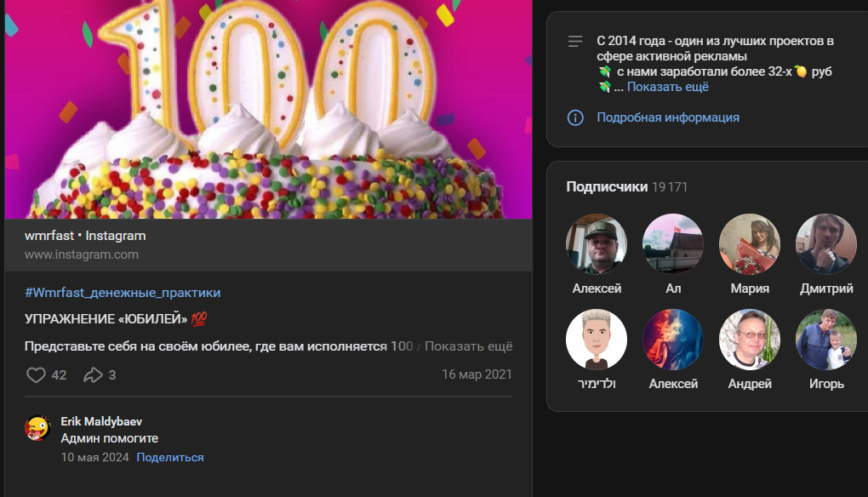Click the post date 16 мар 2021
Screen dimensions: 868x497
[477, 375]
